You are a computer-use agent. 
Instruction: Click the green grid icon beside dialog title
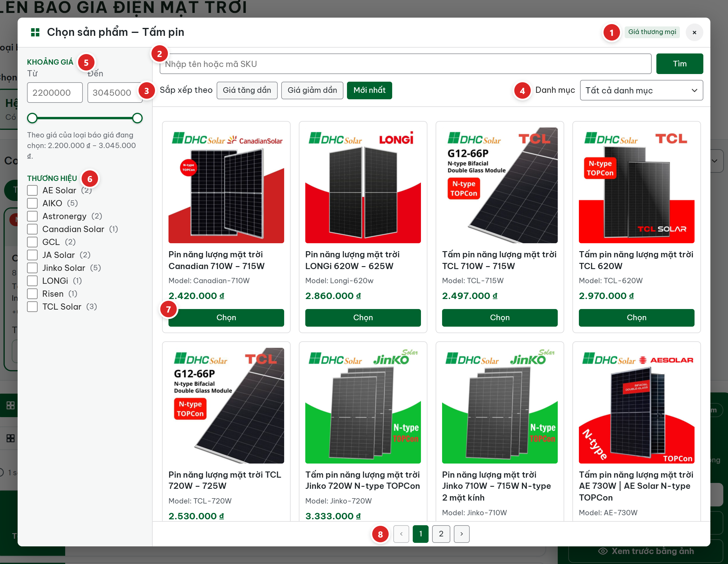point(35,32)
